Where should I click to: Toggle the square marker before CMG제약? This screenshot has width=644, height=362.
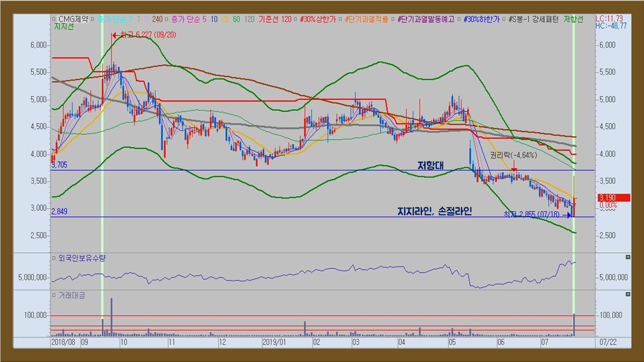pyautogui.click(x=54, y=19)
